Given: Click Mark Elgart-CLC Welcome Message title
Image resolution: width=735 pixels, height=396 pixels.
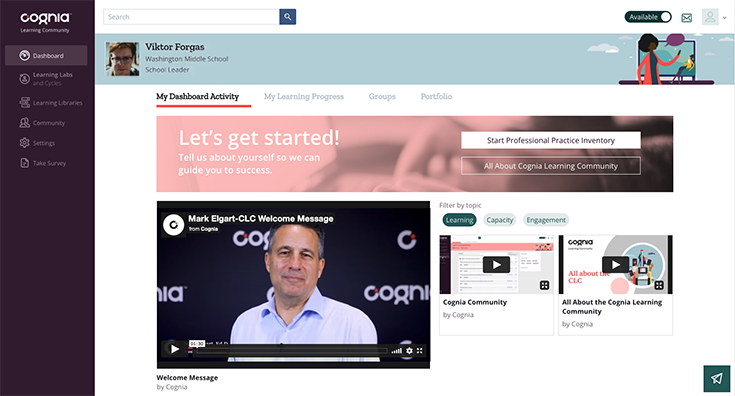Looking at the screenshot, I should point(261,218).
